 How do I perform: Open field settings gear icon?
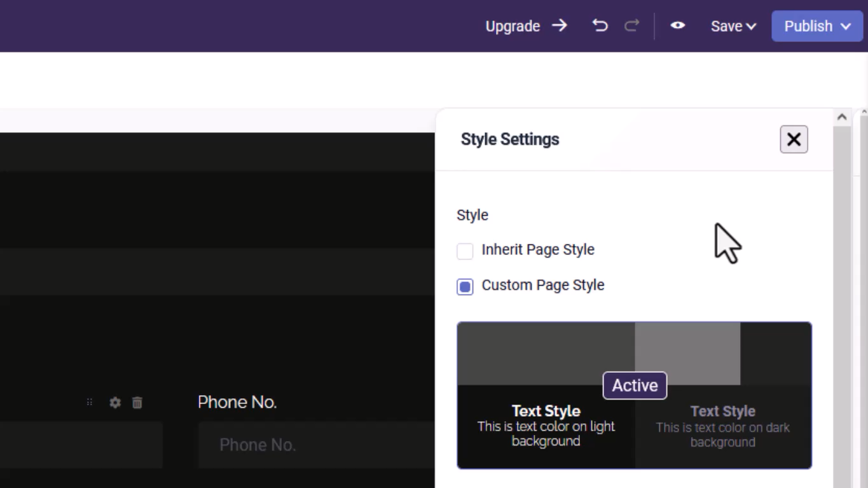(115, 402)
